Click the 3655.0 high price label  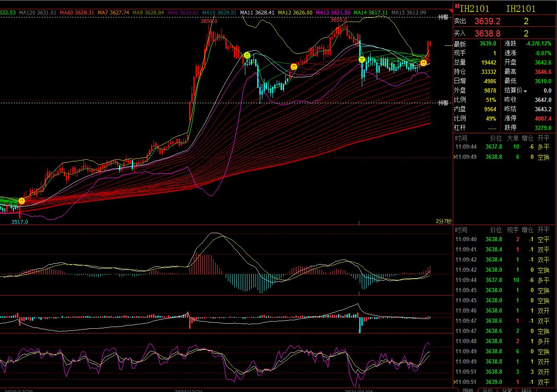coord(338,20)
